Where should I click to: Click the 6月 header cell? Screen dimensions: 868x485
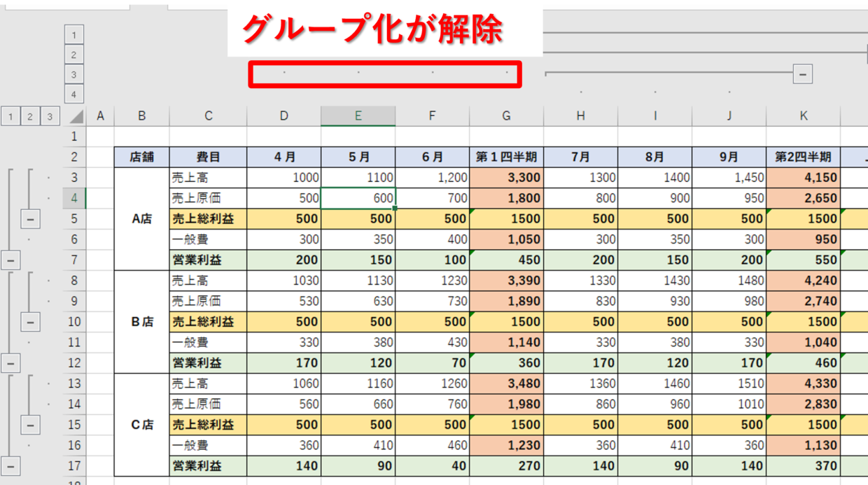coord(432,157)
